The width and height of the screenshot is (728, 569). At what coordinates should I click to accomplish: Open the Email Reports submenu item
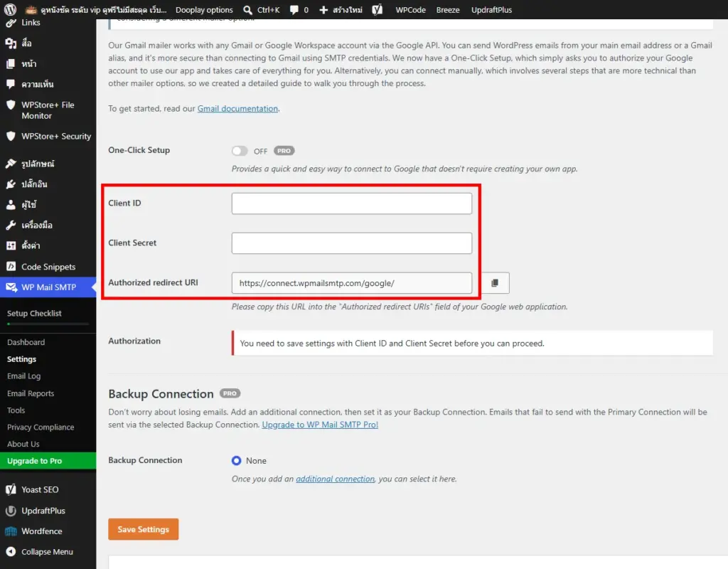point(31,393)
